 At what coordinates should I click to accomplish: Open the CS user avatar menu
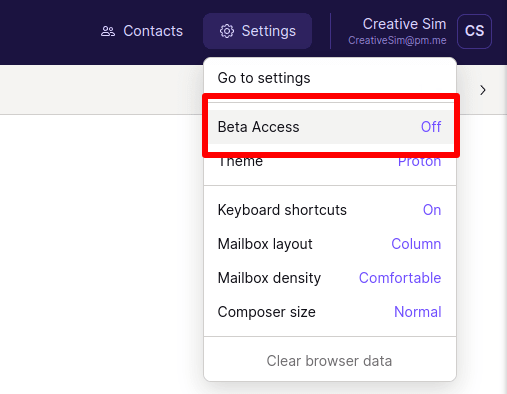click(x=474, y=31)
